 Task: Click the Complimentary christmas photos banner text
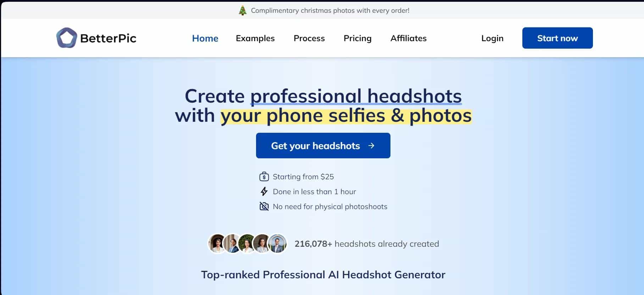[x=330, y=11]
